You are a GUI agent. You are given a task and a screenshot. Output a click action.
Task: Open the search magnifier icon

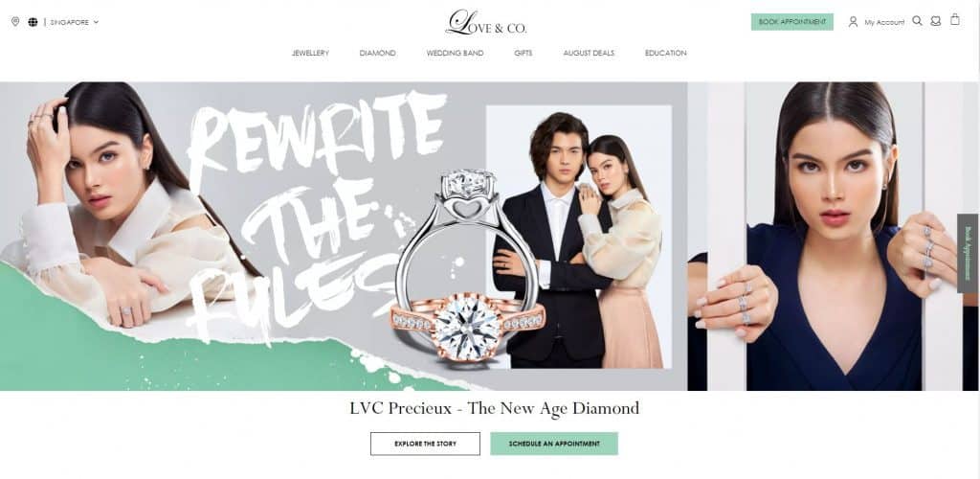click(x=917, y=21)
